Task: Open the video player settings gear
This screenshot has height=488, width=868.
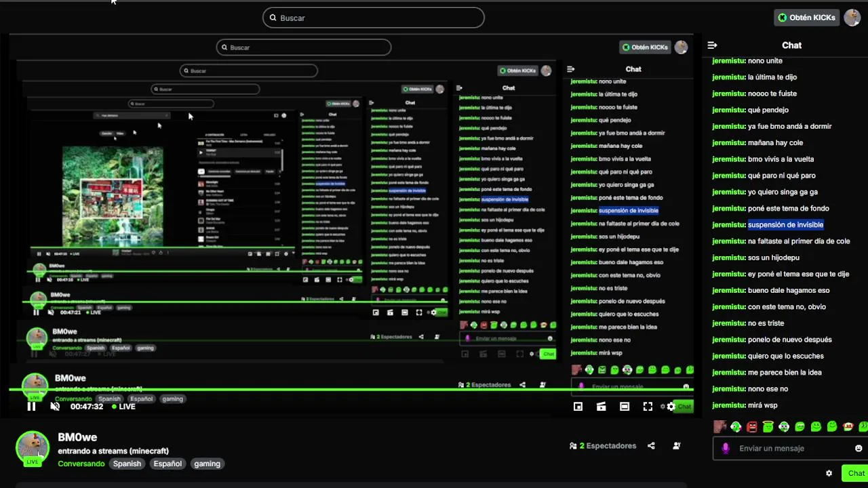Action: click(x=671, y=407)
